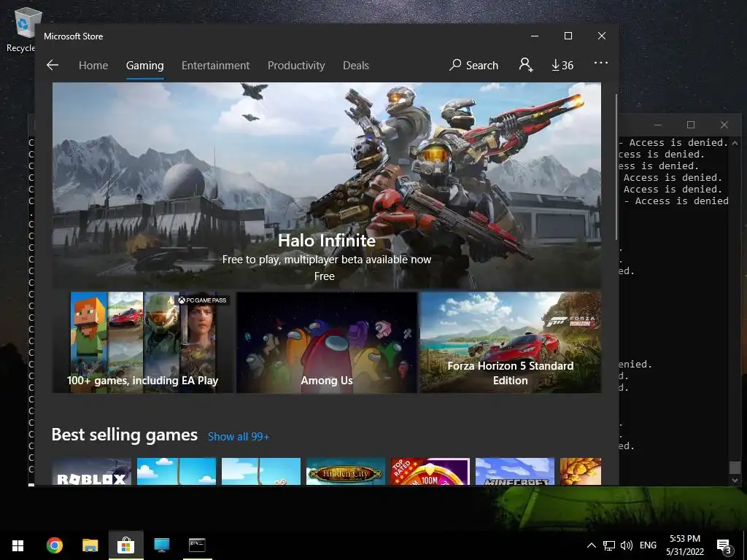747x560 pixels.
Task: Open Search in Microsoft Store
Action: click(x=474, y=65)
